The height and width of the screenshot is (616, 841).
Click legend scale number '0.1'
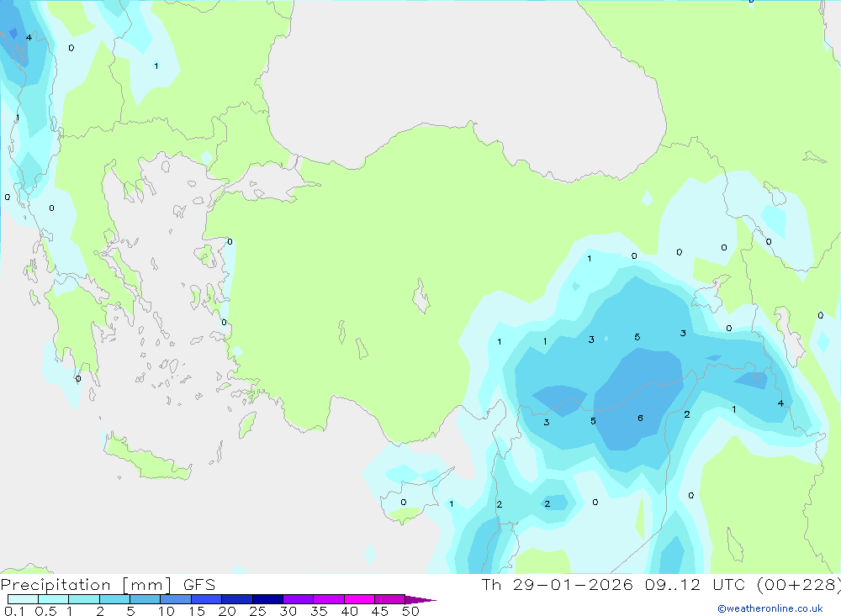point(14,611)
